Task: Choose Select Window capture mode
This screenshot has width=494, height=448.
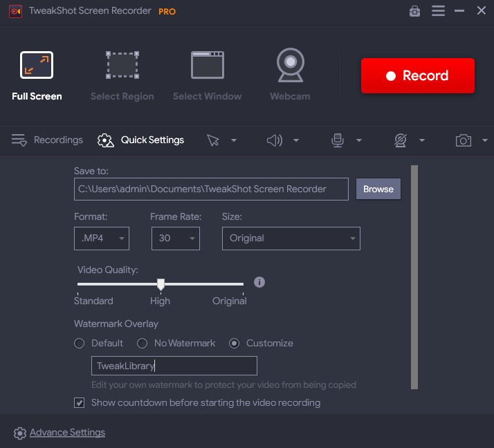Action: click(x=208, y=75)
